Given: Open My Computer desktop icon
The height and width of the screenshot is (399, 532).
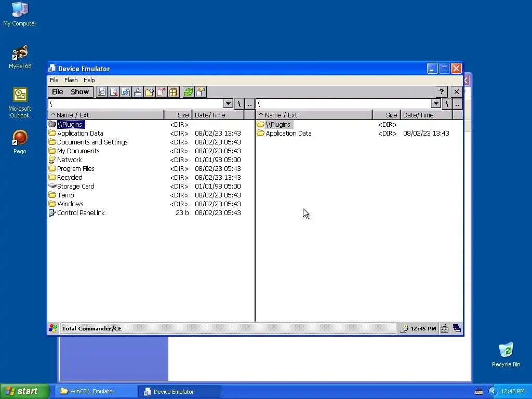Looking at the screenshot, I should point(20,14).
